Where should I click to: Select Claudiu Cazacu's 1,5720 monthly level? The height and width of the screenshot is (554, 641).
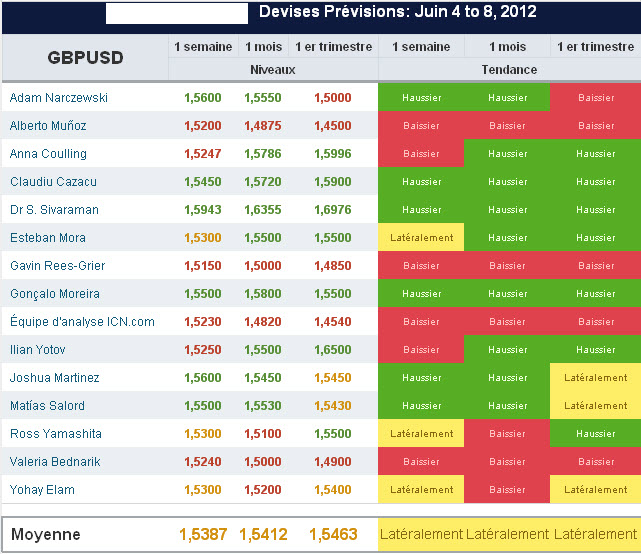263,182
